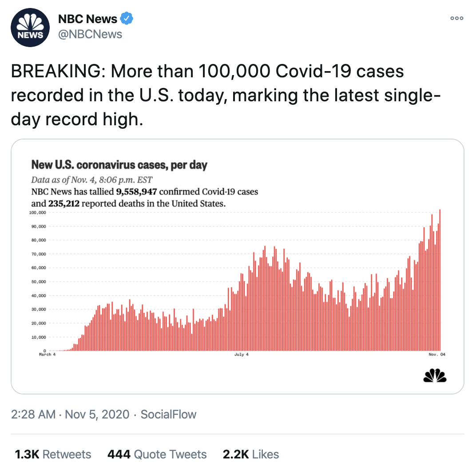Click the bold 9,558,947 cases figure
Screen dimensions: 476x470
[130, 192]
